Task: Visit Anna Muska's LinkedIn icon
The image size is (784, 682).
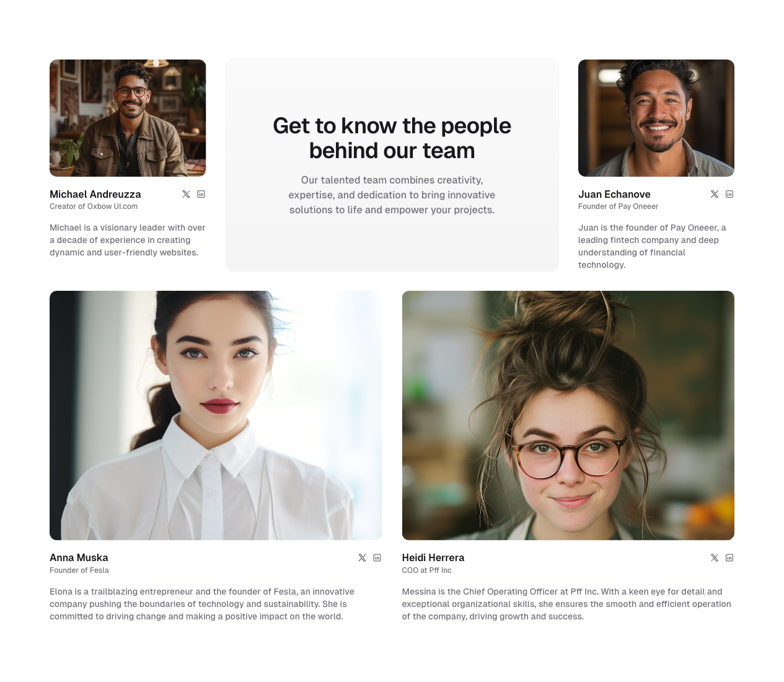Action: tap(377, 558)
